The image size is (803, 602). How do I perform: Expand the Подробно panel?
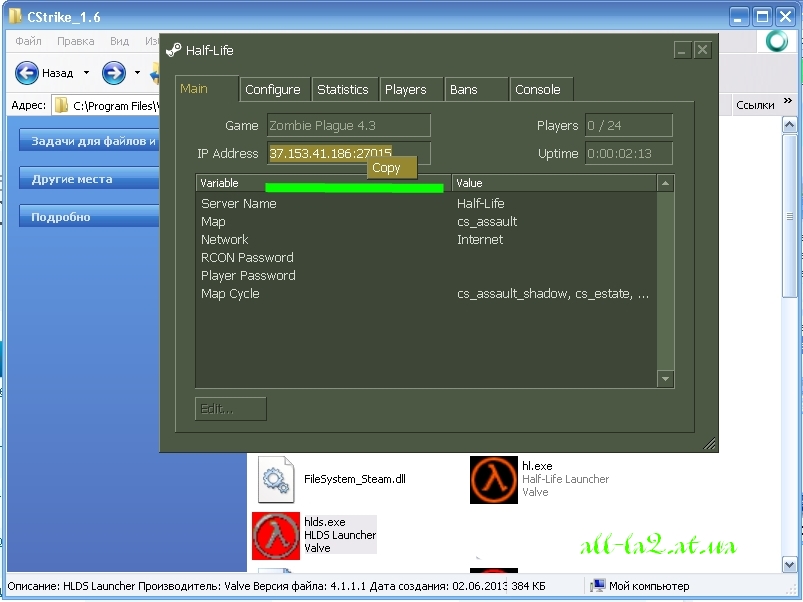pos(89,217)
